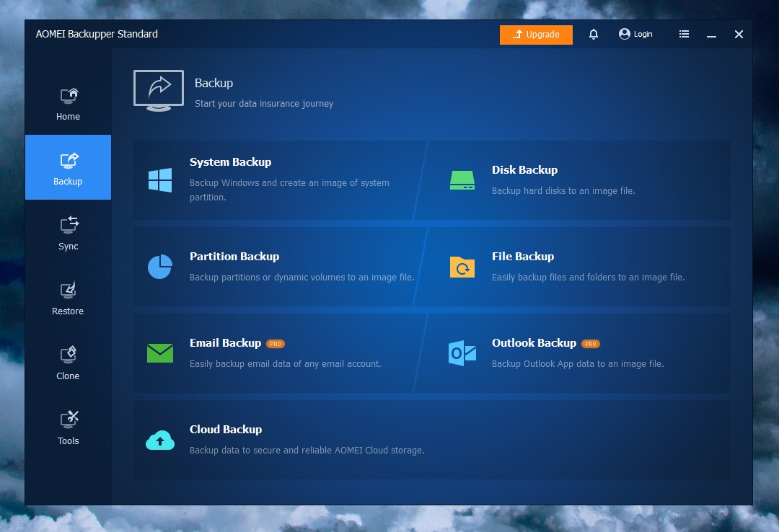Click 'Backup Windows and create an image' description
779x532 pixels.
click(290, 190)
